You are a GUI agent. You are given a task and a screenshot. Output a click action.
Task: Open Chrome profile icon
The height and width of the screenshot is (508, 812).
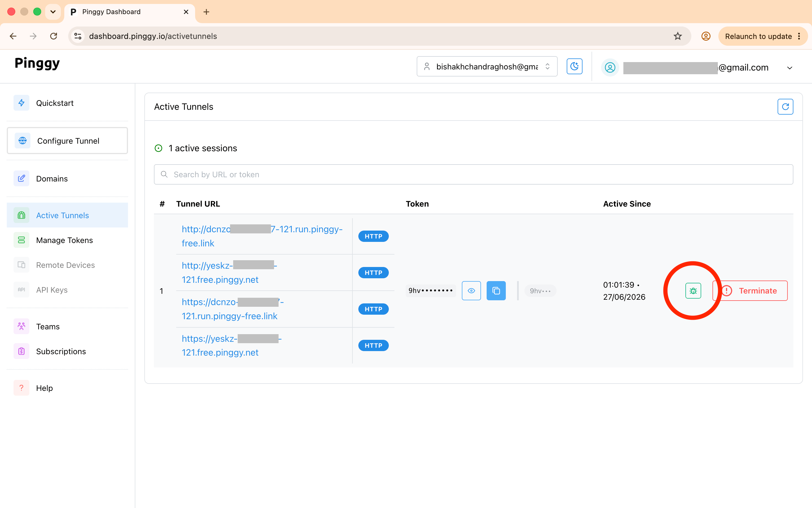706,36
